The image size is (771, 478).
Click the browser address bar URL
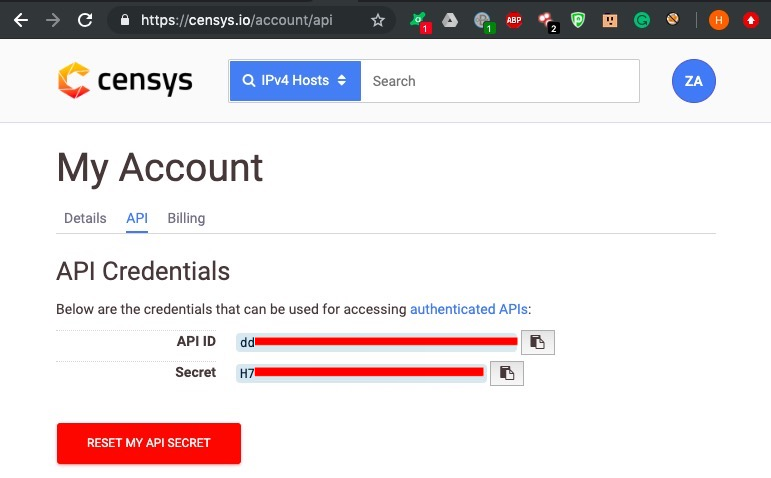click(237, 20)
